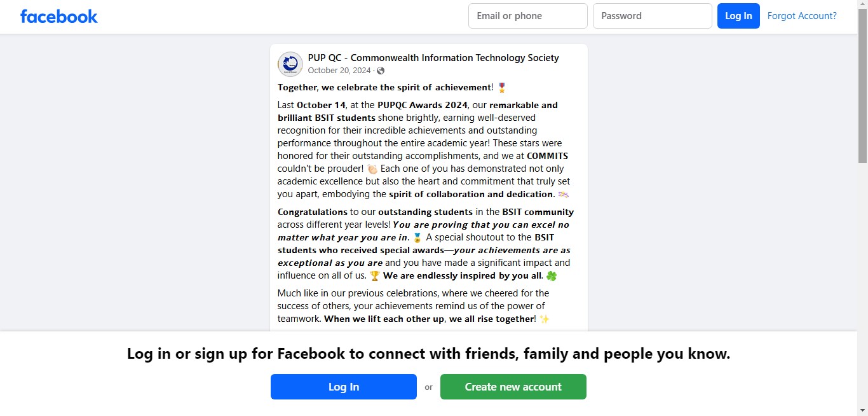This screenshot has height=416, width=868.
Task: Click the vertical scrollbar thumb
Action: pos(862,86)
